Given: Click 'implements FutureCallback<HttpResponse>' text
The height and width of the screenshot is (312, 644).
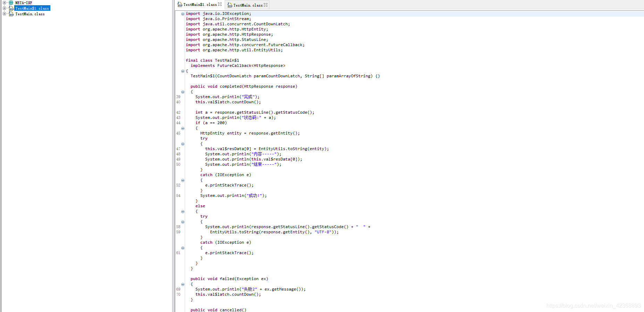Looking at the screenshot, I should pyautogui.click(x=238, y=66).
